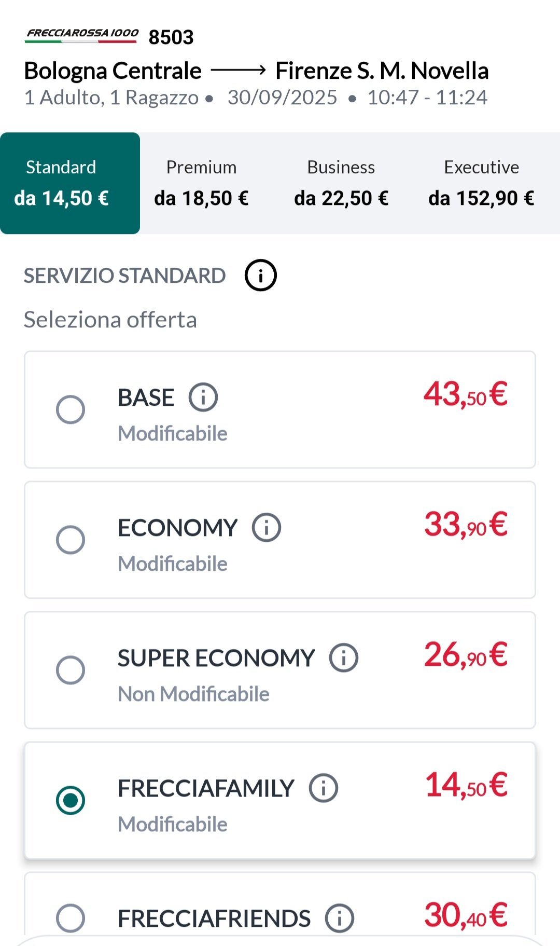Switch to the Premium service tab
The image size is (560, 946).
pos(201,183)
